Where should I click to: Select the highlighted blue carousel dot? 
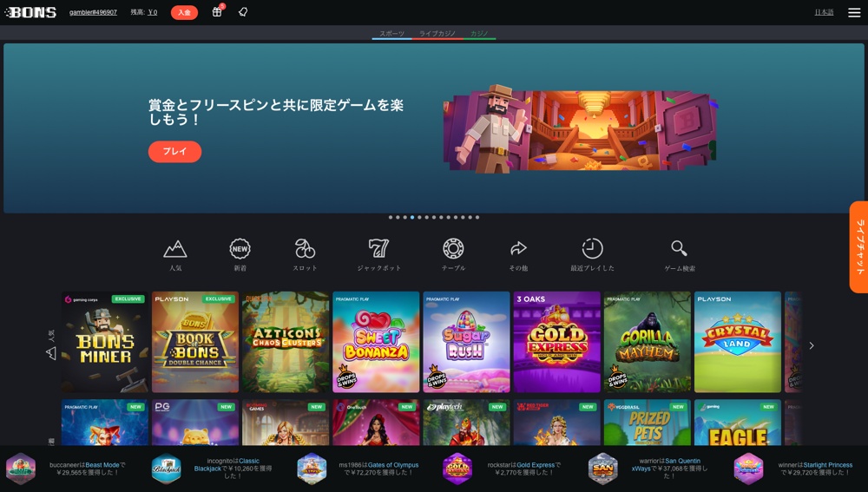tap(411, 218)
